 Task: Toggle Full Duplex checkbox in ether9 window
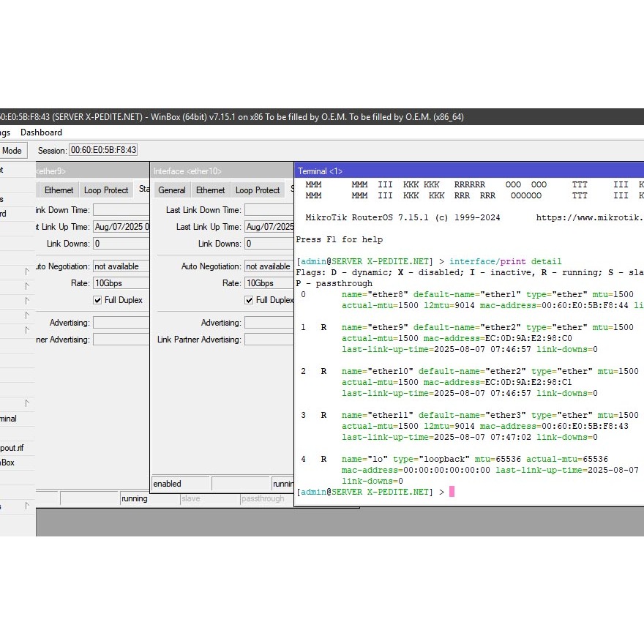[98, 300]
